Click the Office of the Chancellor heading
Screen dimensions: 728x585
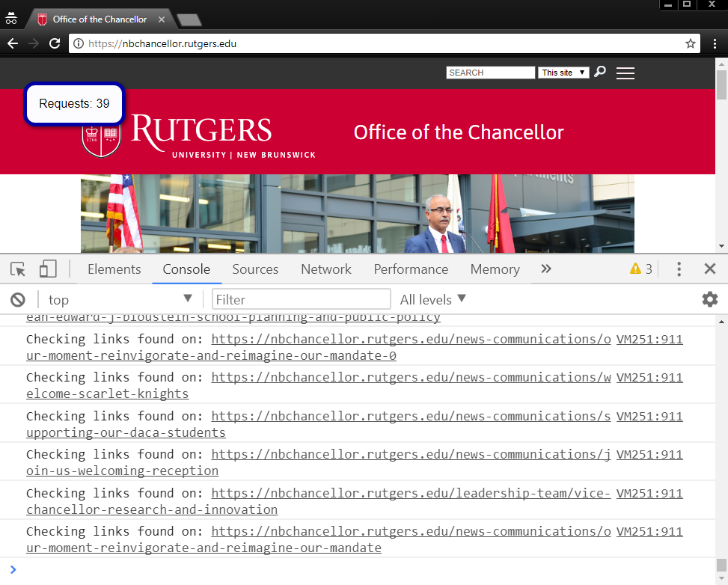click(x=459, y=133)
